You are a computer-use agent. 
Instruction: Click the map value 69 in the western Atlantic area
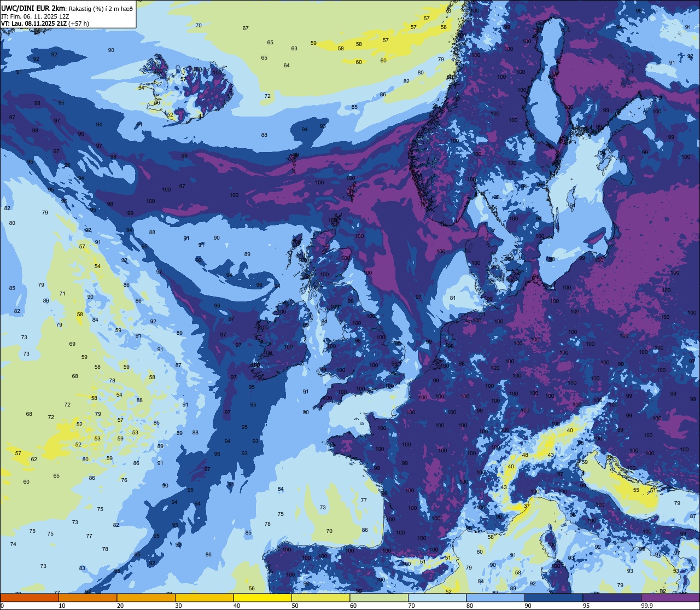click(72, 344)
